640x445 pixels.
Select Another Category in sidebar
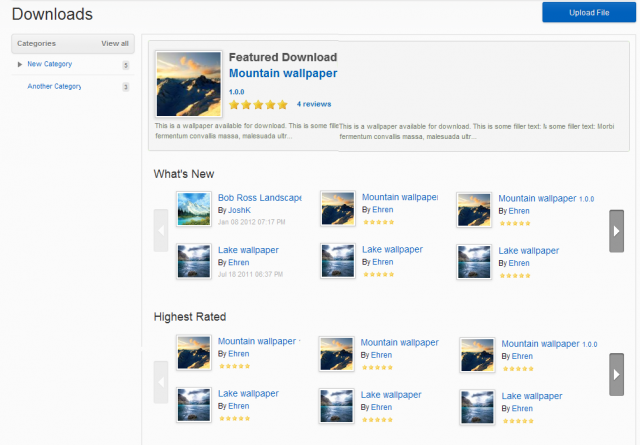click(x=54, y=87)
